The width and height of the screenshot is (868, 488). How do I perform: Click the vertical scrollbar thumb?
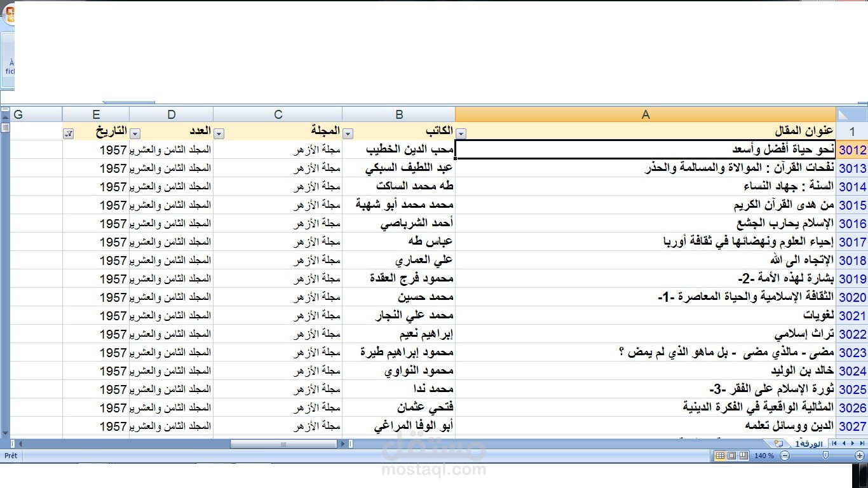(5, 128)
